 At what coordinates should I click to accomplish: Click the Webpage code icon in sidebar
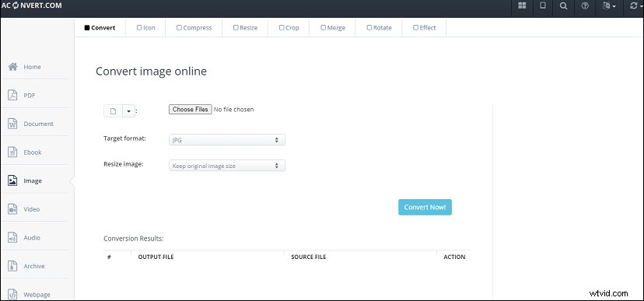(12, 295)
